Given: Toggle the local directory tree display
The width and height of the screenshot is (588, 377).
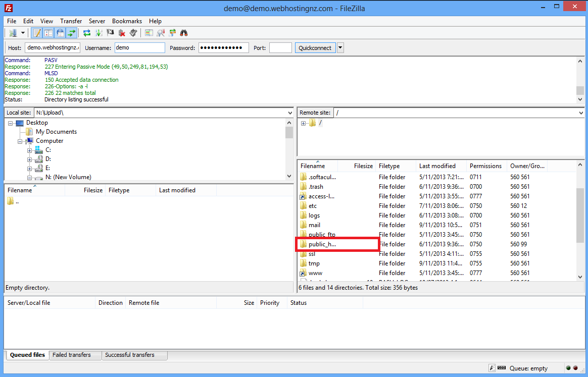Looking at the screenshot, I should [48, 33].
